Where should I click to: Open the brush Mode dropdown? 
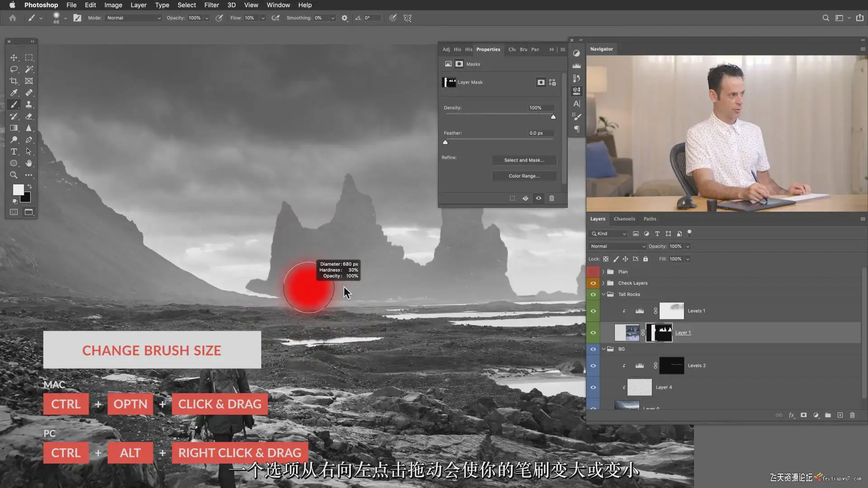[133, 18]
